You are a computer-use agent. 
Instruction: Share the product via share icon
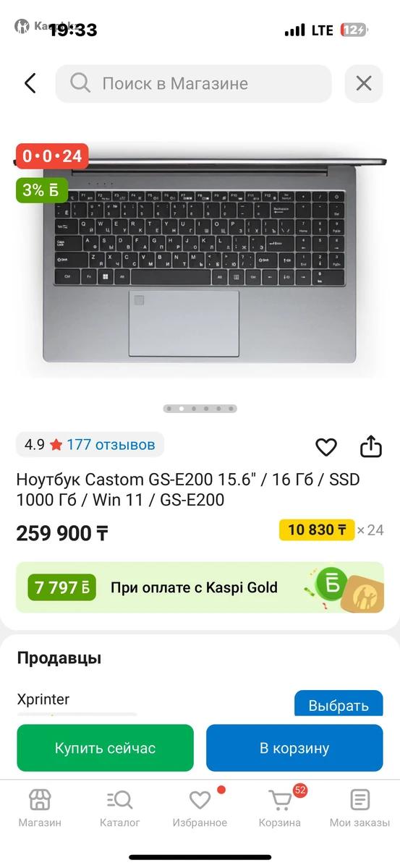370,446
